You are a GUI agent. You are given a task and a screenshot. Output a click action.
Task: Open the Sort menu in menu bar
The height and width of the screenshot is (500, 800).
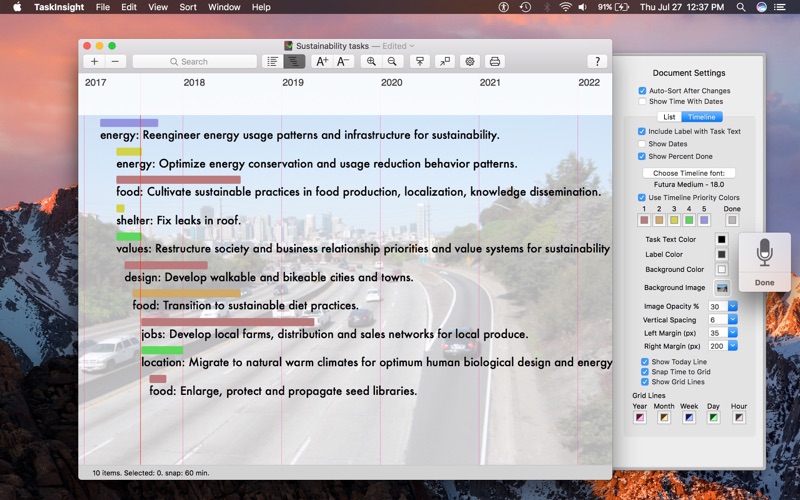click(188, 7)
